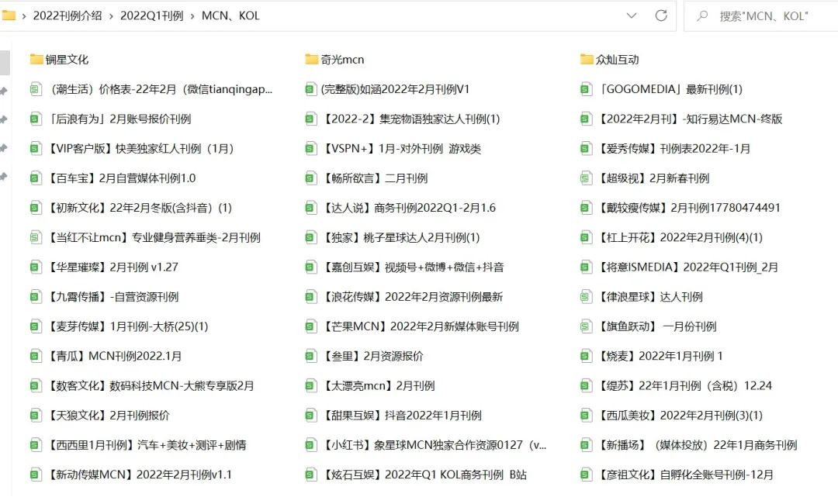The image size is (838, 504).
Task: Select the file 【律浪星球】达人刊例
Action: (x=642, y=297)
